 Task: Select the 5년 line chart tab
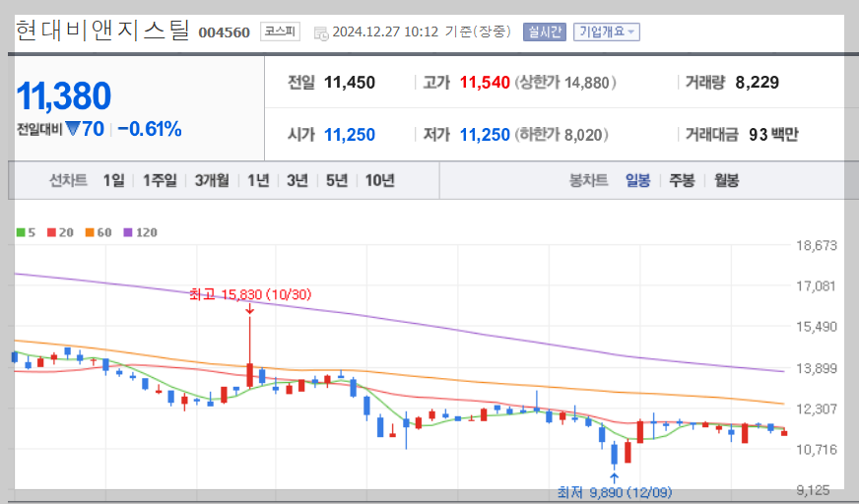pyautogui.click(x=337, y=180)
